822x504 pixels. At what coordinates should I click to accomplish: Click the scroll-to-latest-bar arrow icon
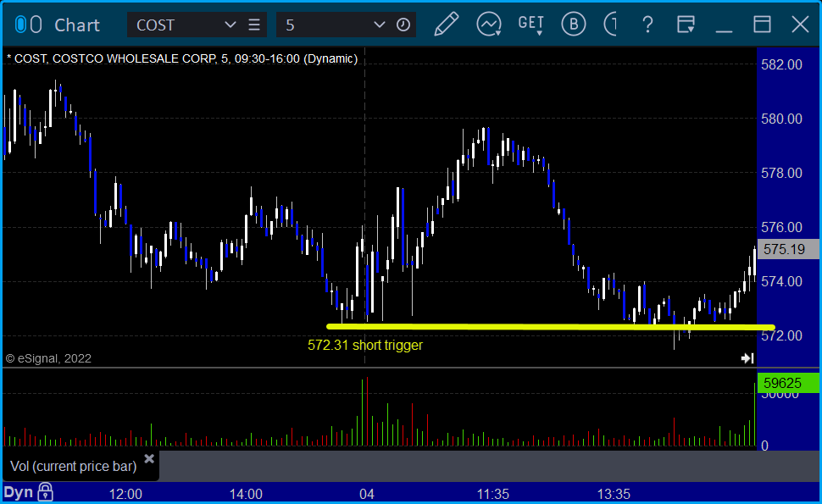[747, 358]
